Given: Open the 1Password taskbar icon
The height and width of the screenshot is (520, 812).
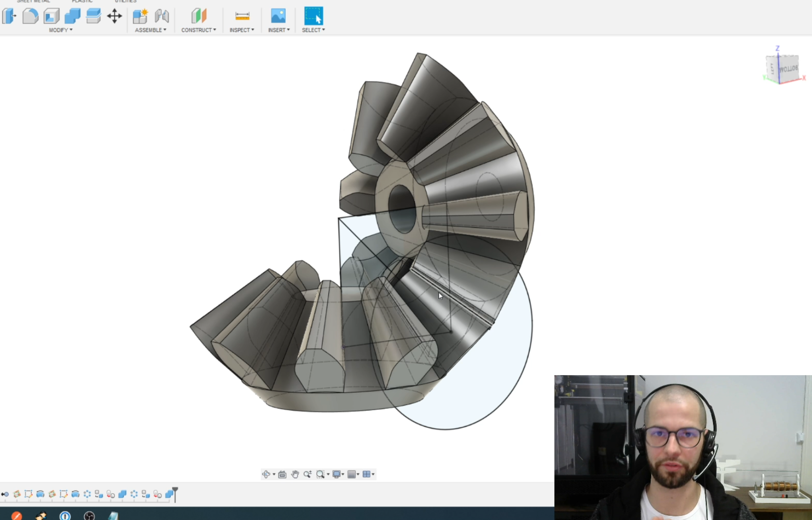Looking at the screenshot, I should (65, 515).
